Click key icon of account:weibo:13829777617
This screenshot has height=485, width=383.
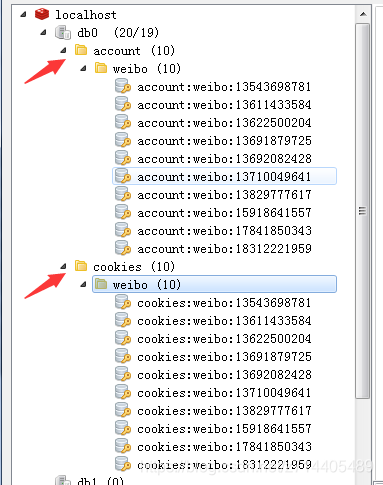click(x=123, y=194)
